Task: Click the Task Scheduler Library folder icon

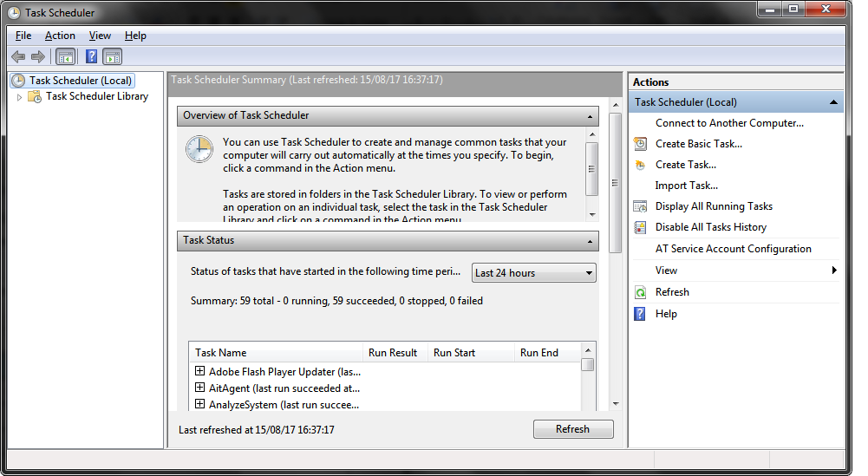Action: point(35,97)
